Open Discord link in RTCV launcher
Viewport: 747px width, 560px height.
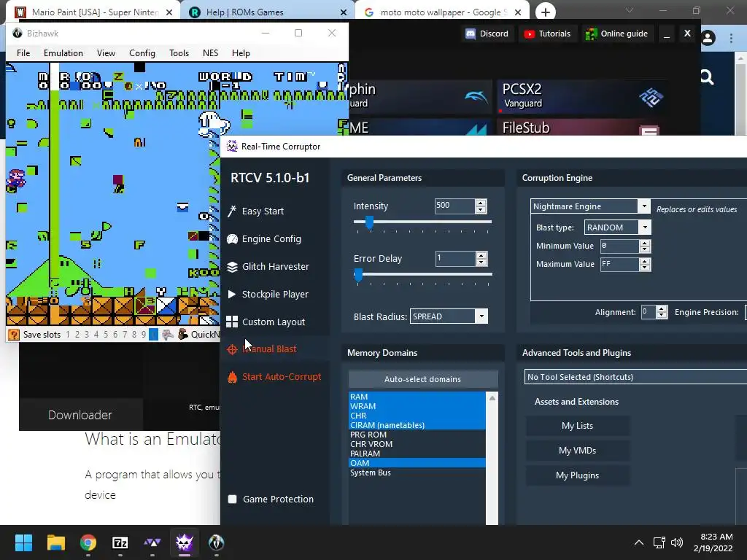point(487,34)
